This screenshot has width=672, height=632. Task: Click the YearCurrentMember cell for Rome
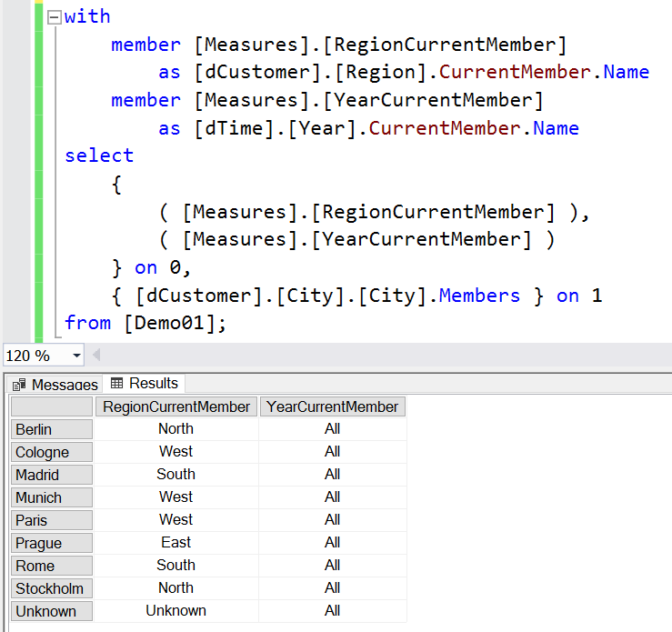coord(332,565)
